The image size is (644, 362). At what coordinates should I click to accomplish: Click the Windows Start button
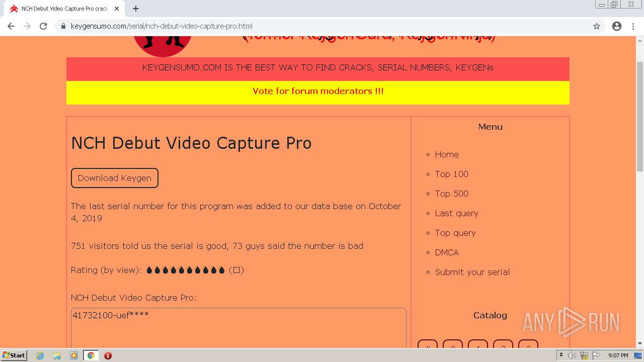pos(14,355)
